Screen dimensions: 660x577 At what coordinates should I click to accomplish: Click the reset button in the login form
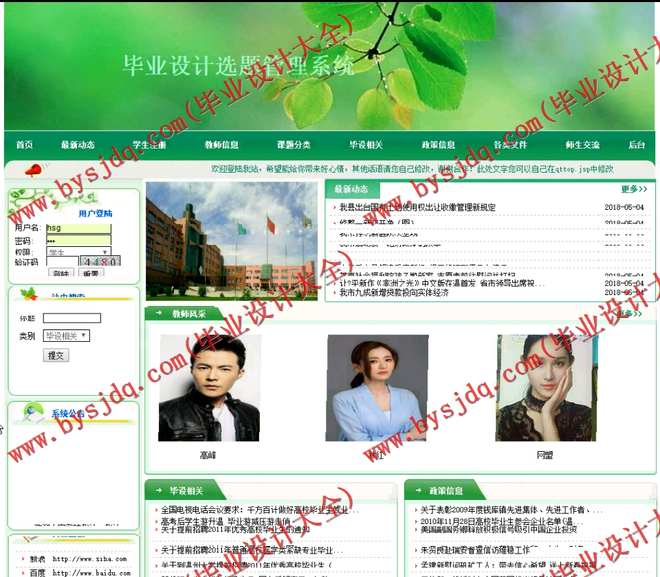coord(91,273)
